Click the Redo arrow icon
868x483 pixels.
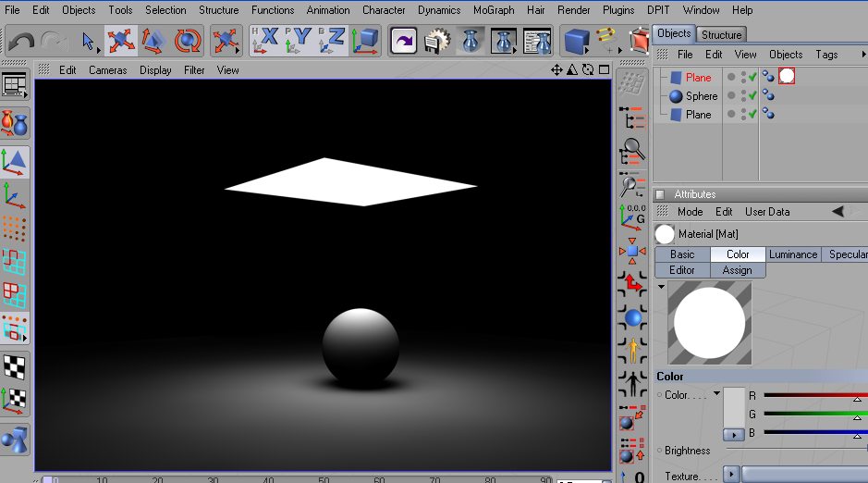(x=54, y=41)
